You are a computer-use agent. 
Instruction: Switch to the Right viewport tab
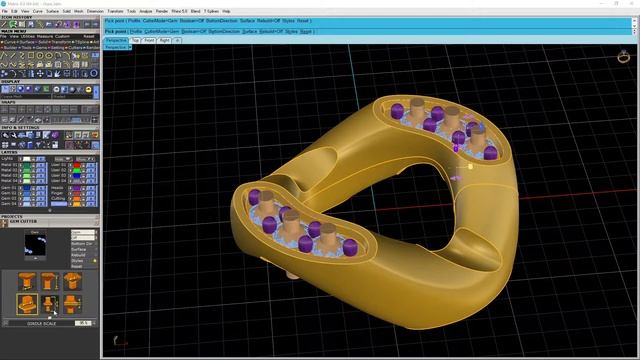point(164,40)
